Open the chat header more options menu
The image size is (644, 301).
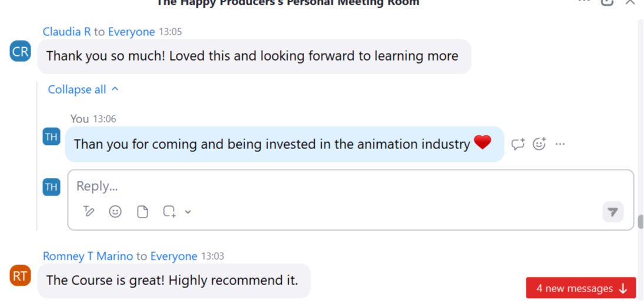tap(584, 2)
